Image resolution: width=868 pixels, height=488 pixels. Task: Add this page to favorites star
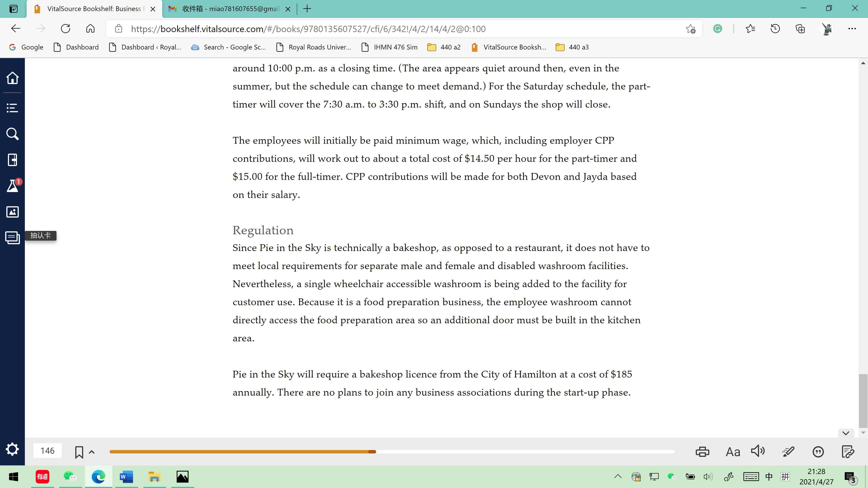(690, 29)
